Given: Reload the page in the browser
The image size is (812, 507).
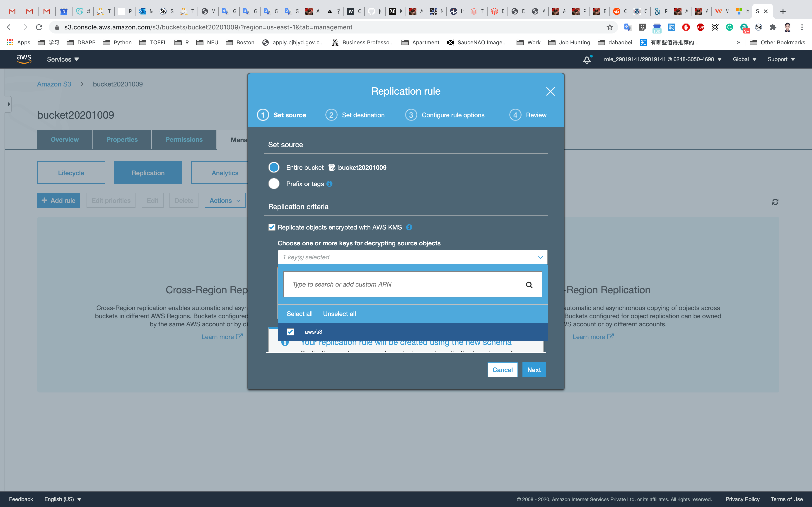Looking at the screenshot, I should (39, 27).
